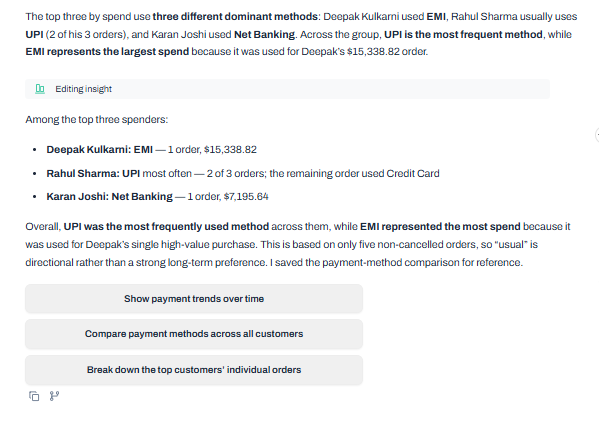Click the branch conversation icon
Screen dimensions: 599x424
54,396
